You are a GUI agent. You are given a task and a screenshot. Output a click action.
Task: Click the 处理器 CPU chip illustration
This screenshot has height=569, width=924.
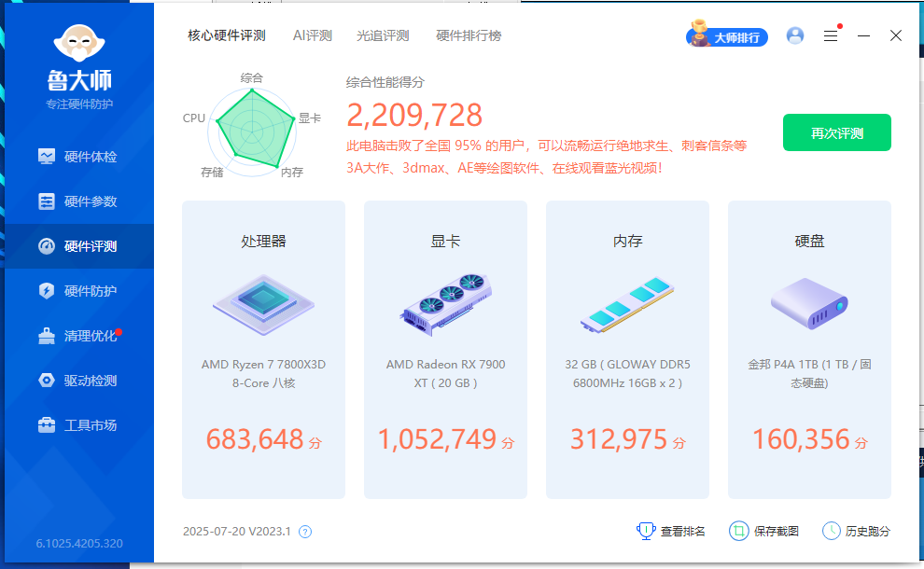coord(263,304)
